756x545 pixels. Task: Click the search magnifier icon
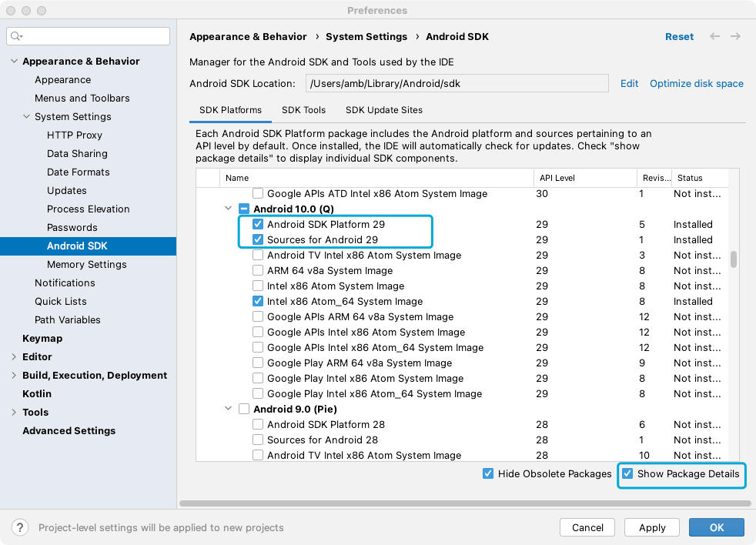[x=16, y=36]
